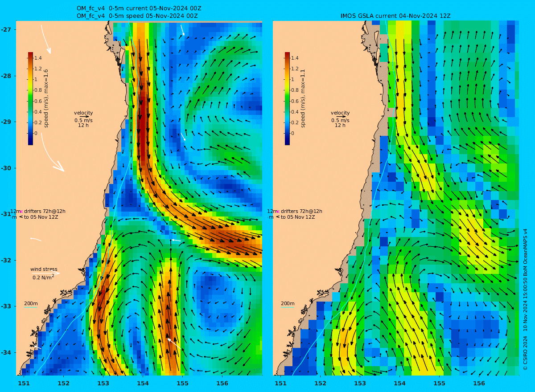The width and height of the screenshot is (535, 392).
Task: Click the '200m' isobath label in the right map
Action: pyautogui.click(x=288, y=304)
